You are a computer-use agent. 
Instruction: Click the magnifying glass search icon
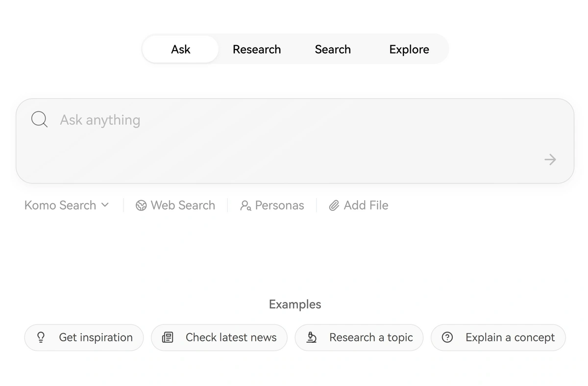[x=39, y=119]
